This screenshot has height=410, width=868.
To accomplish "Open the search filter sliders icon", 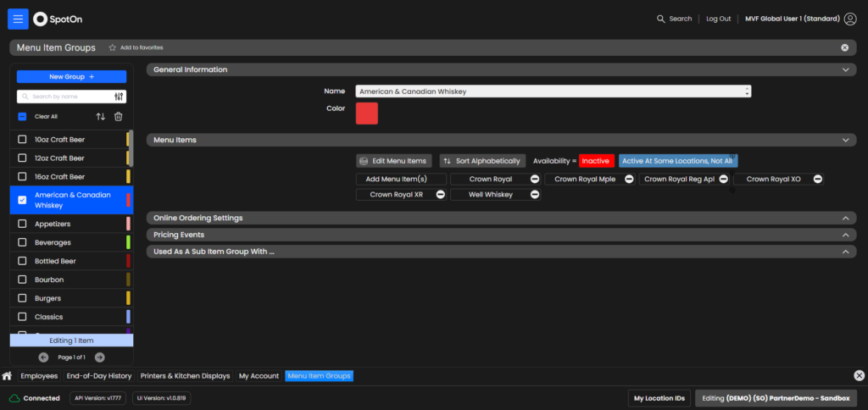I will (x=119, y=97).
